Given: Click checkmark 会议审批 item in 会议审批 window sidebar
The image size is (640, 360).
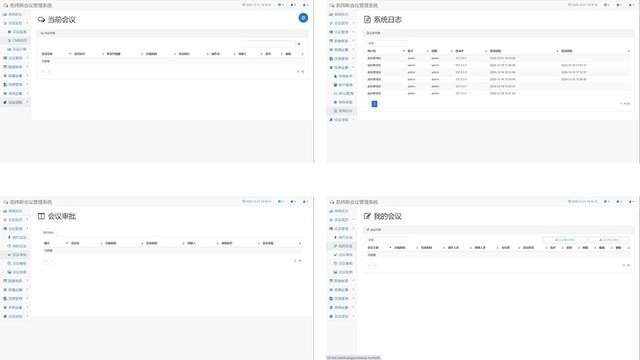Looking at the screenshot, I should click(17, 255).
